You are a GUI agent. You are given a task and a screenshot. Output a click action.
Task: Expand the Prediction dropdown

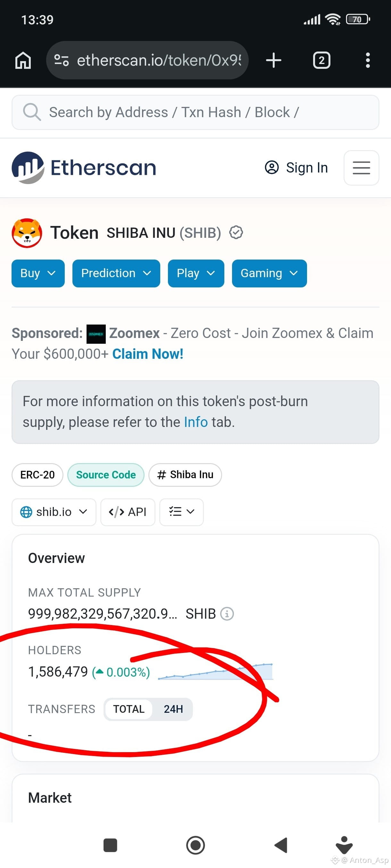[116, 273]
